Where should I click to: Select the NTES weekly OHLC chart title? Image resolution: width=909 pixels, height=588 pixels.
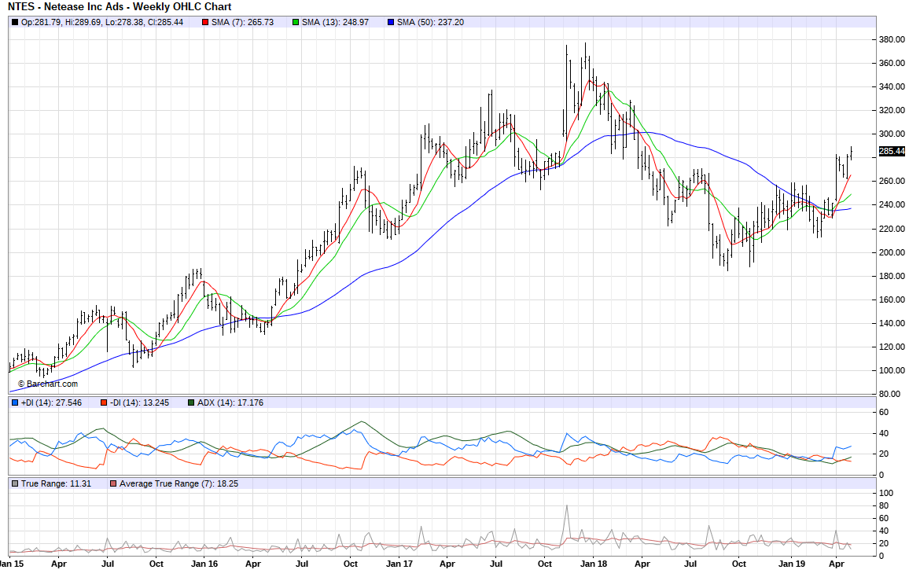[x=120, y=7]
